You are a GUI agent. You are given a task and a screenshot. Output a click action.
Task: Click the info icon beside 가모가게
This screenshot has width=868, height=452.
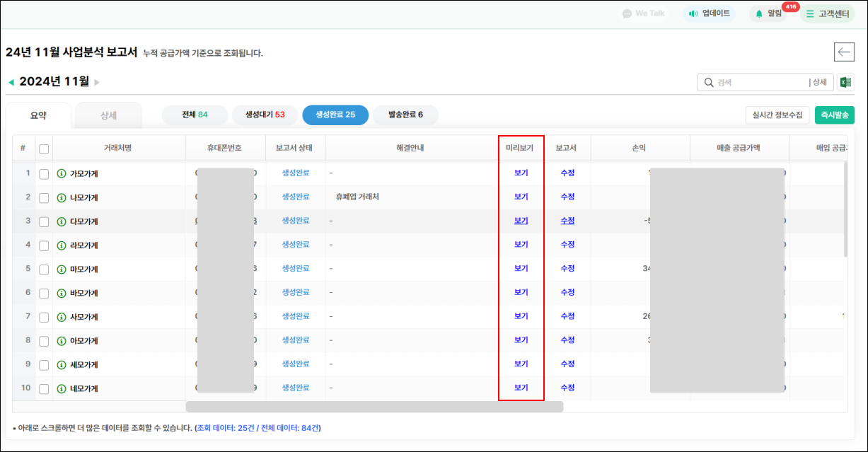pos(62,173)
